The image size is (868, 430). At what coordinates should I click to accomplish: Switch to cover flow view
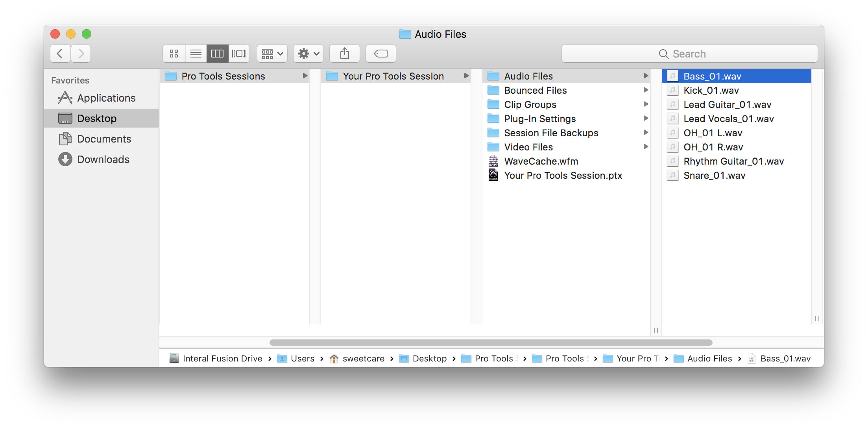pos(239,53)
